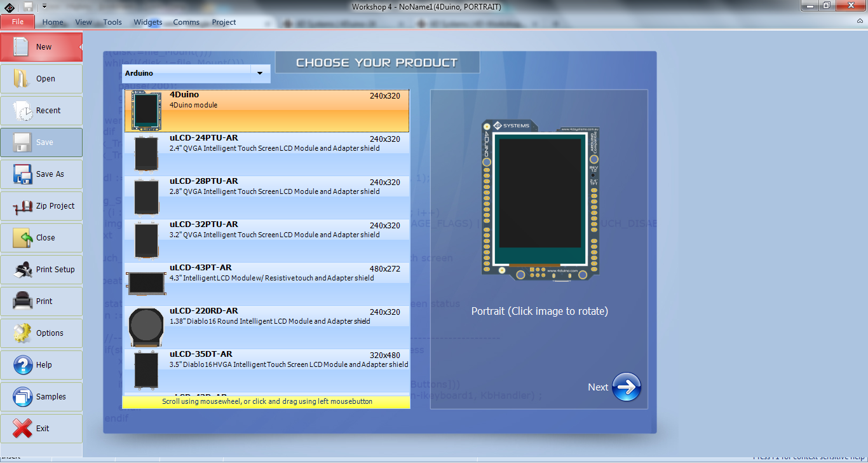Switch to the Comms ribbon tab

pyautogui.click(x=186, y=22)
